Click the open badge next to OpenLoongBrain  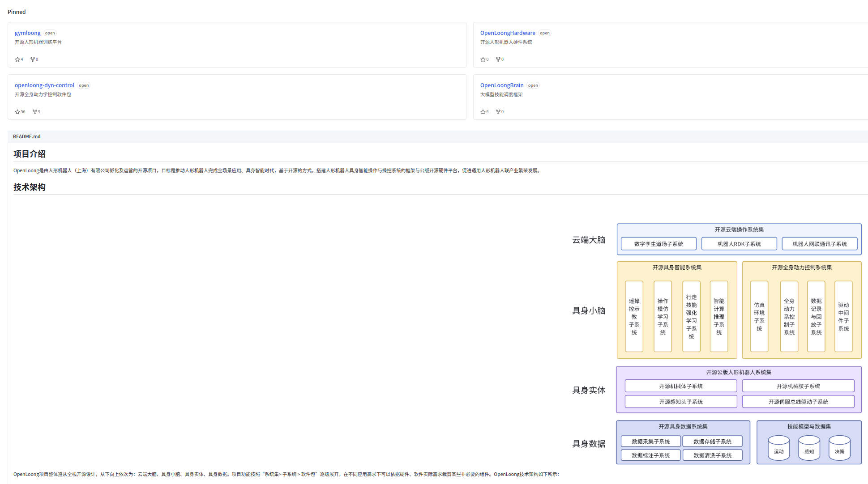click(533, 85)
